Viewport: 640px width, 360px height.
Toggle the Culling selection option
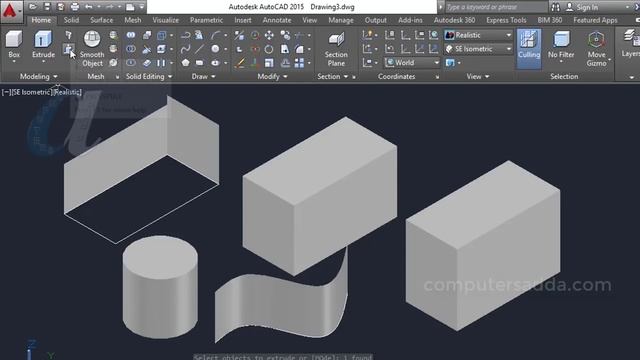tap(529, 48)
